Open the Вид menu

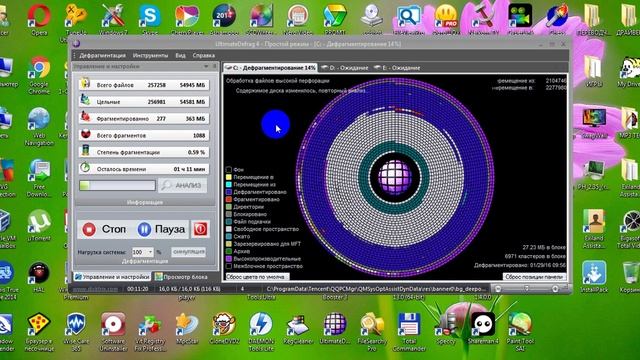[180, 56]
